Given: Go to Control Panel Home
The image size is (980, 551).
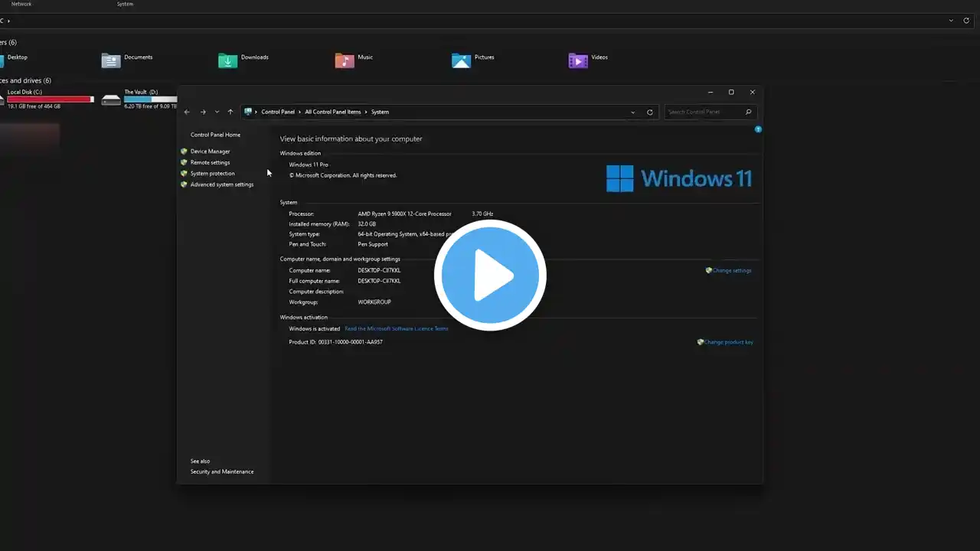Looking at the screenshot, I should tap(215, 135).
